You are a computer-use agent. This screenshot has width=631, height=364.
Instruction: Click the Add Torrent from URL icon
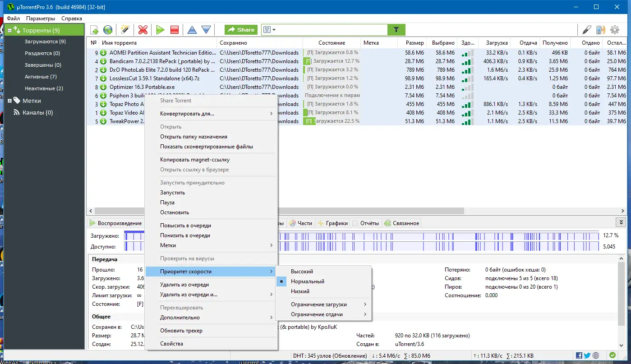pos(108,30)
